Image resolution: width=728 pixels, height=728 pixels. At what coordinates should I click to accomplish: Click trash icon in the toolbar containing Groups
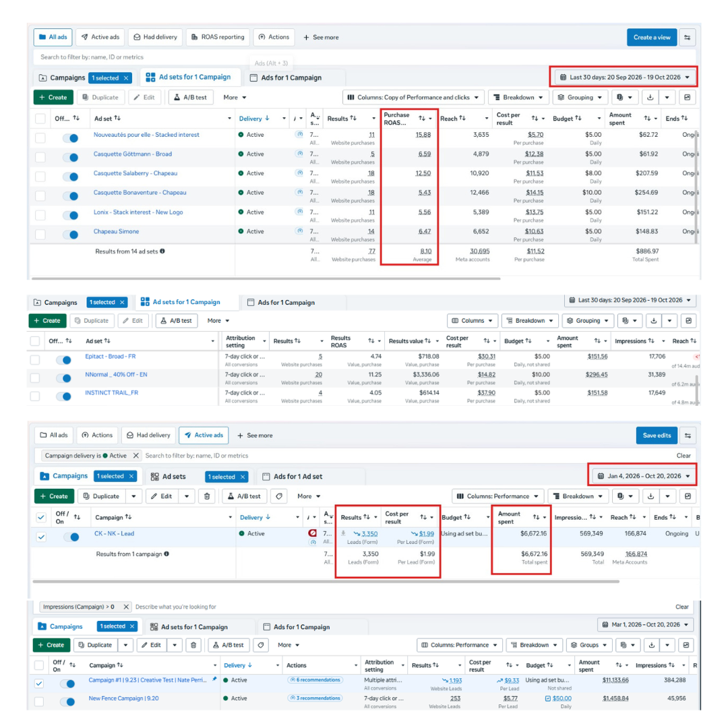coord(193,645)
